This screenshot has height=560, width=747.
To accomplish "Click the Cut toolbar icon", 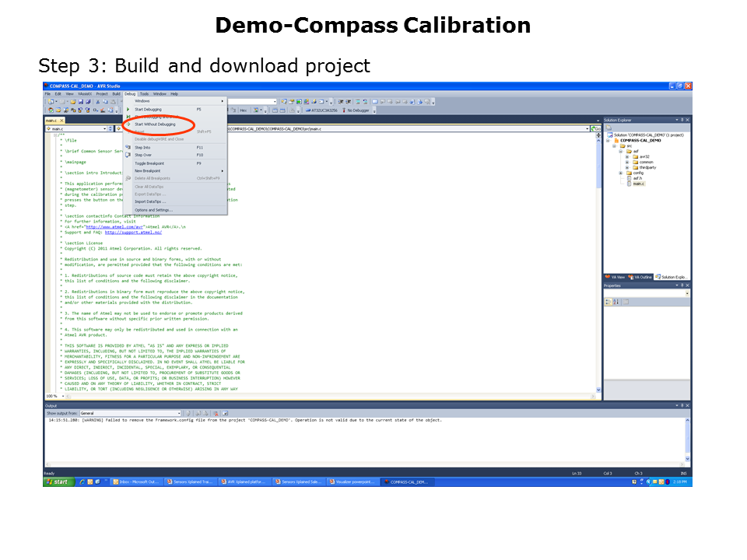I will (98, 102).
